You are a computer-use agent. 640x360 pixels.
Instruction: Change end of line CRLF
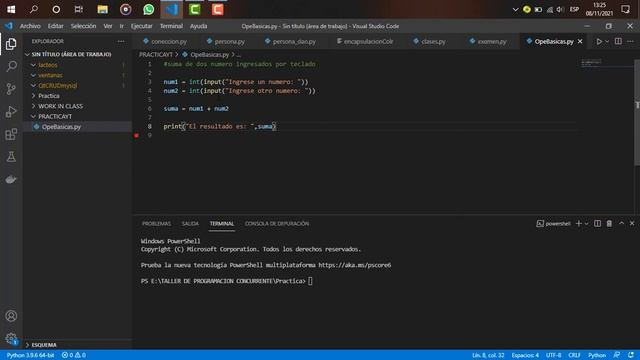[574, 355]
